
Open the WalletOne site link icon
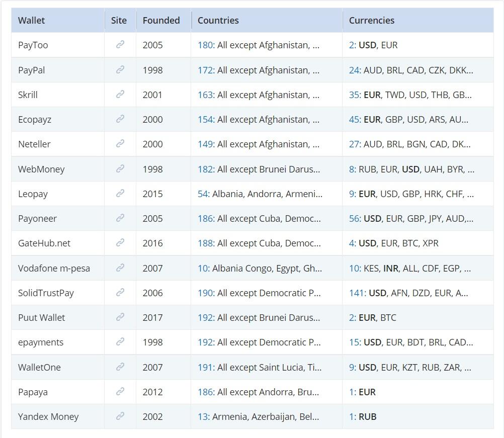tap(120, 367)
